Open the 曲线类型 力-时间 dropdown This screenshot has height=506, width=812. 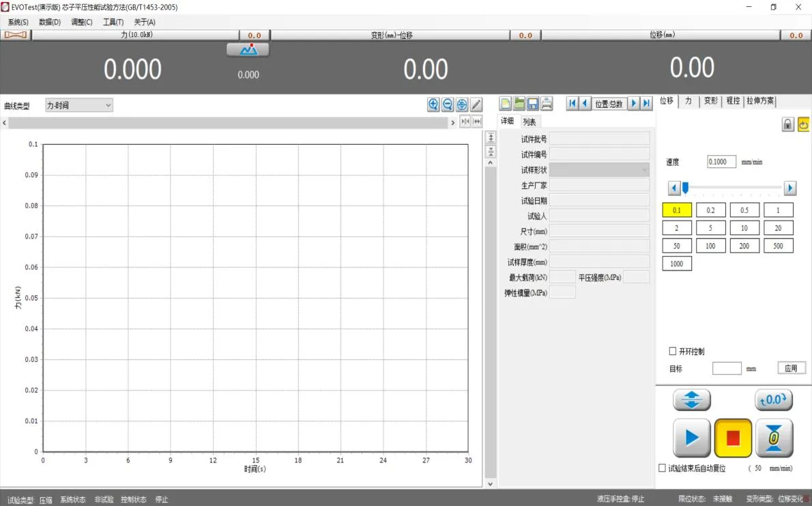click(x=78, y=105)
